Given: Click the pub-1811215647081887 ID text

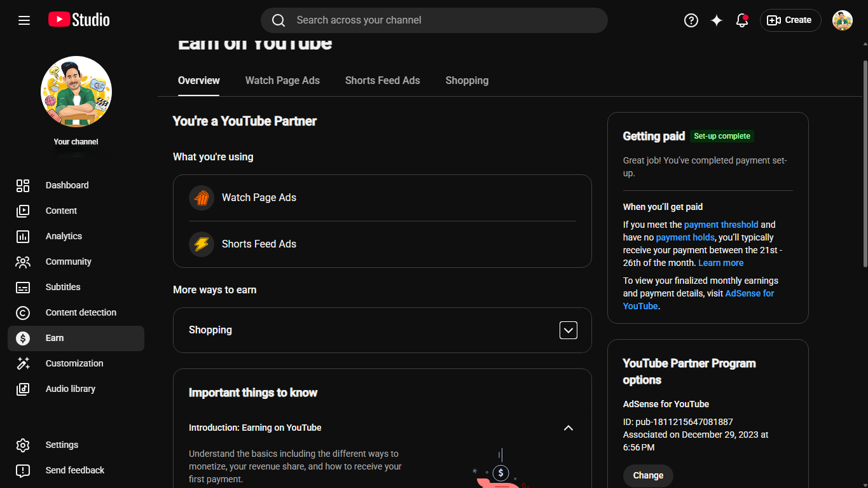Looking at the screenshot, I should [x=684, y=422].
